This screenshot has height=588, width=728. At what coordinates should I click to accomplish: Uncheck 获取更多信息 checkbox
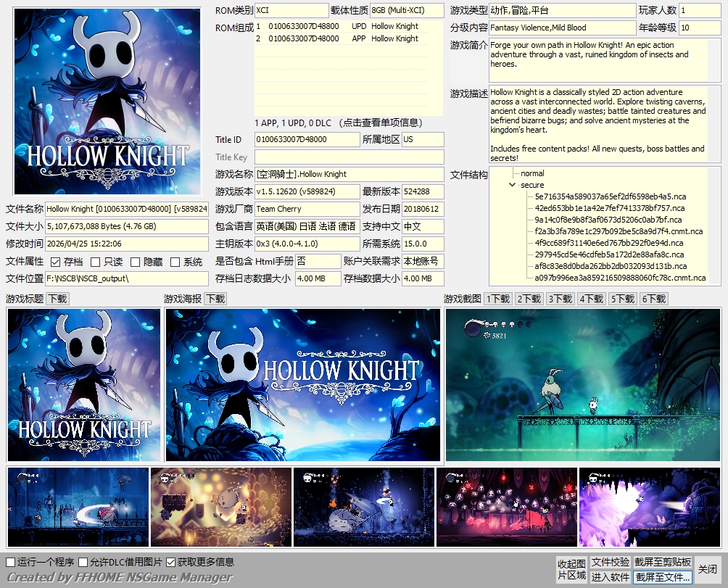coord(170,563)
